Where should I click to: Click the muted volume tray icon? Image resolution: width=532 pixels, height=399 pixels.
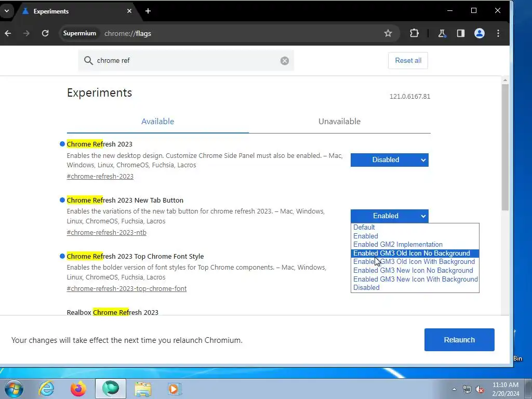[x=480, y=390]
